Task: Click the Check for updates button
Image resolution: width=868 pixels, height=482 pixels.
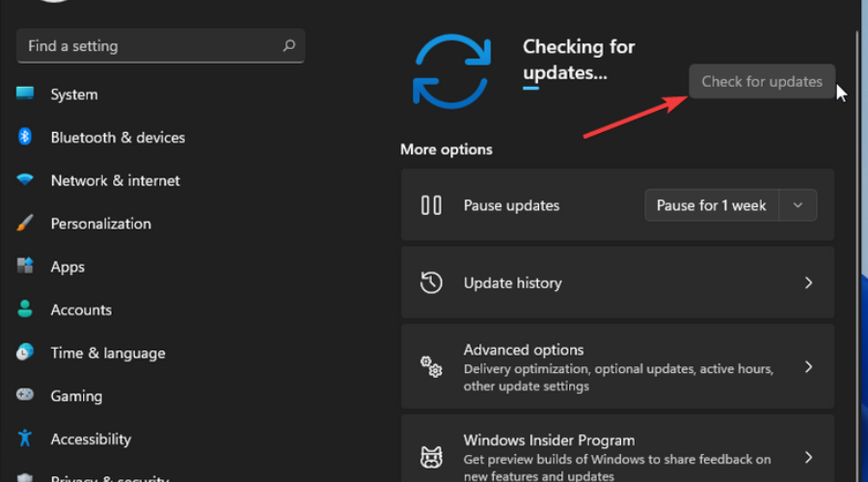Action: point(762,81)
